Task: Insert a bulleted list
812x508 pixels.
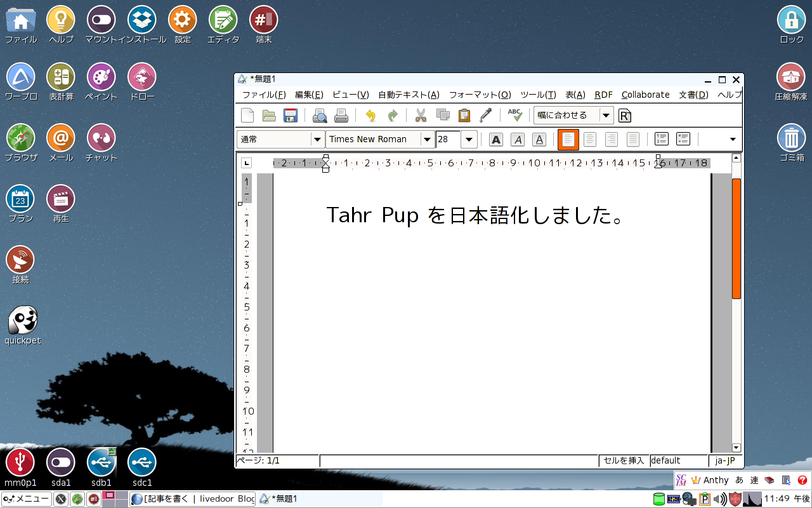Action: 683,139
